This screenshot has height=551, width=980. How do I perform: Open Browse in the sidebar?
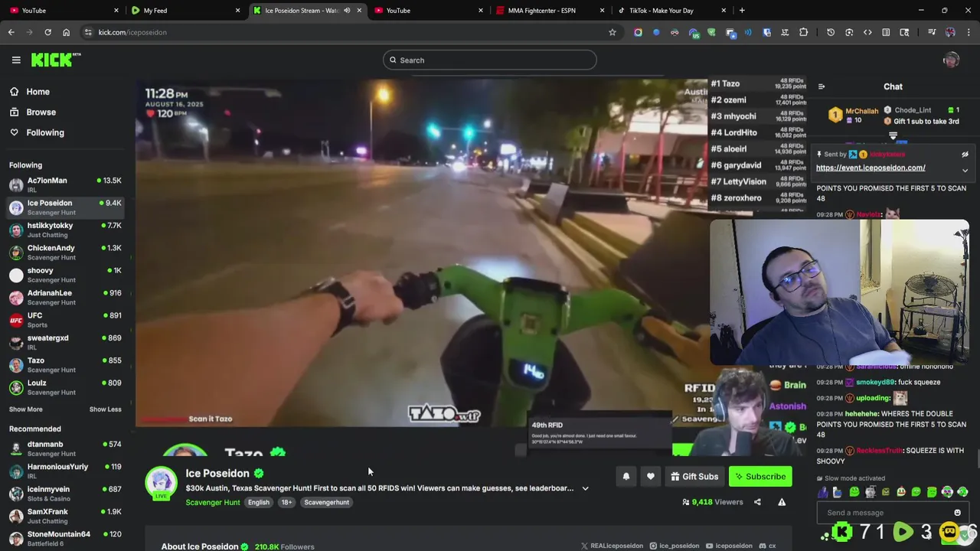[41, 112]
